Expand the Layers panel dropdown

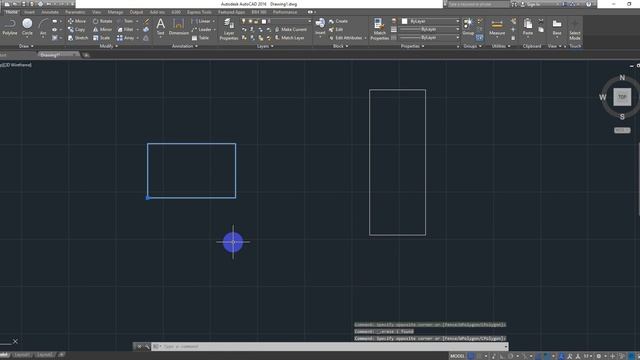click(x=265, y=46)
